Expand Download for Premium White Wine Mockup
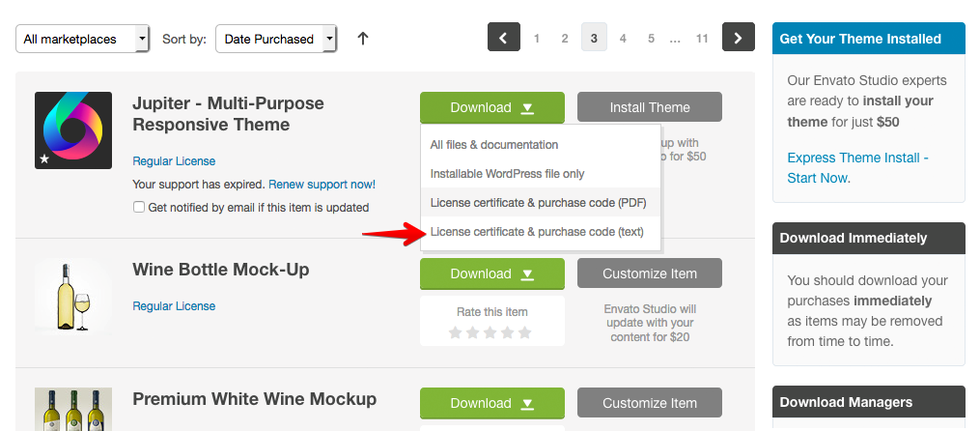 (491, 404)
